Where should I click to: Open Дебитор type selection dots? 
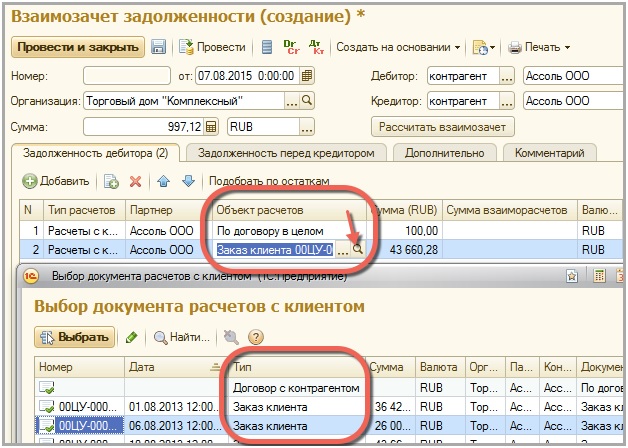click(x=507, y=76)
